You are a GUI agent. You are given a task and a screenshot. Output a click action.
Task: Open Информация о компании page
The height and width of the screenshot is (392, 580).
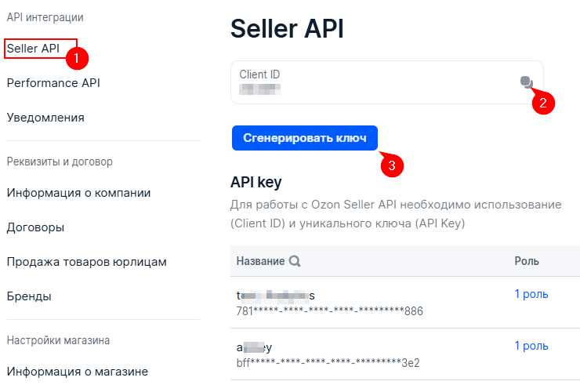coord(78,193)
